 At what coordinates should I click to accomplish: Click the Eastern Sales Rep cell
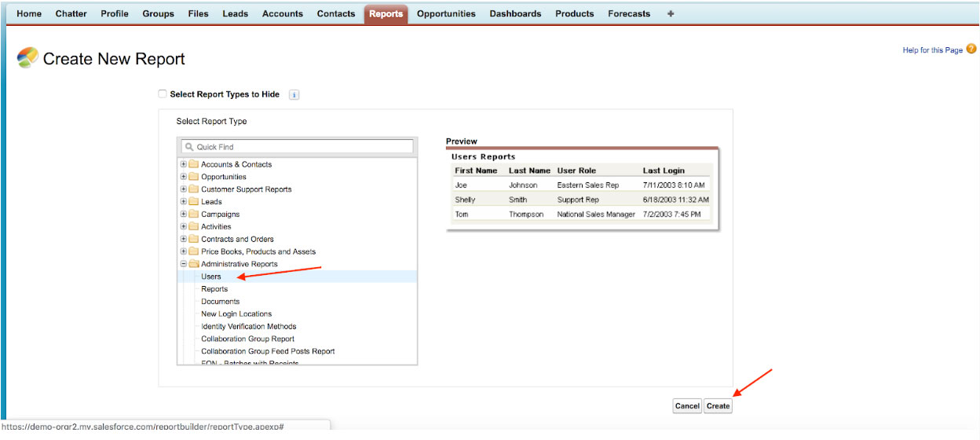point(588,185)
